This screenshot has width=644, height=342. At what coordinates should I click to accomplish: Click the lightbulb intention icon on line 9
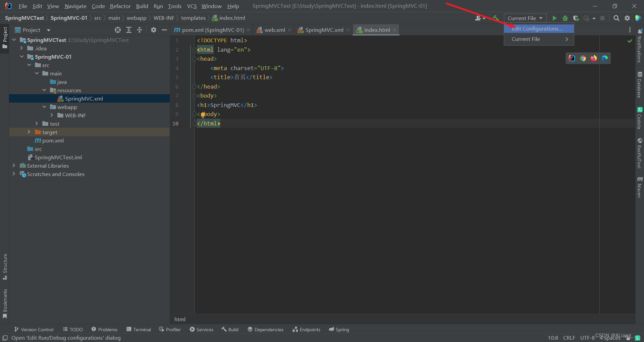pos(203,115)
